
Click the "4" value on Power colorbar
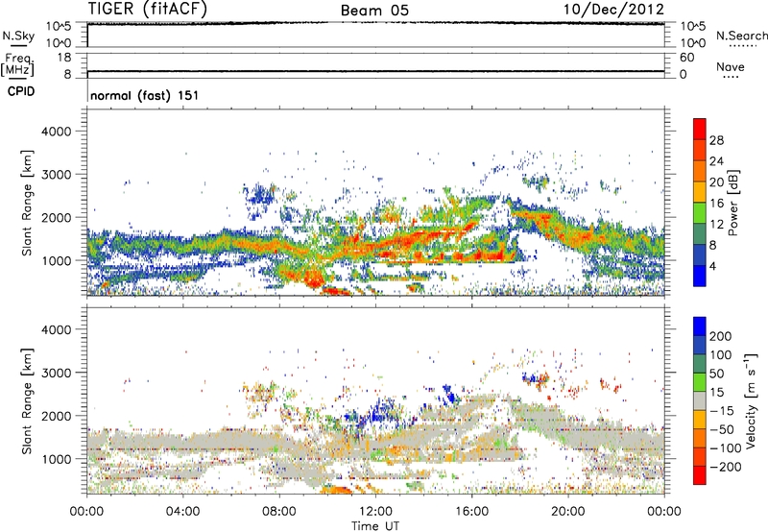point(712,266)
